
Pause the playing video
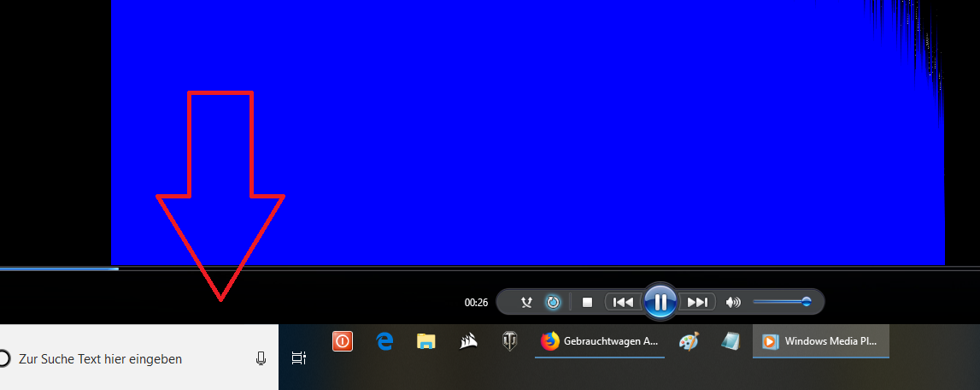pyautogui.click(x=660, y=303)
